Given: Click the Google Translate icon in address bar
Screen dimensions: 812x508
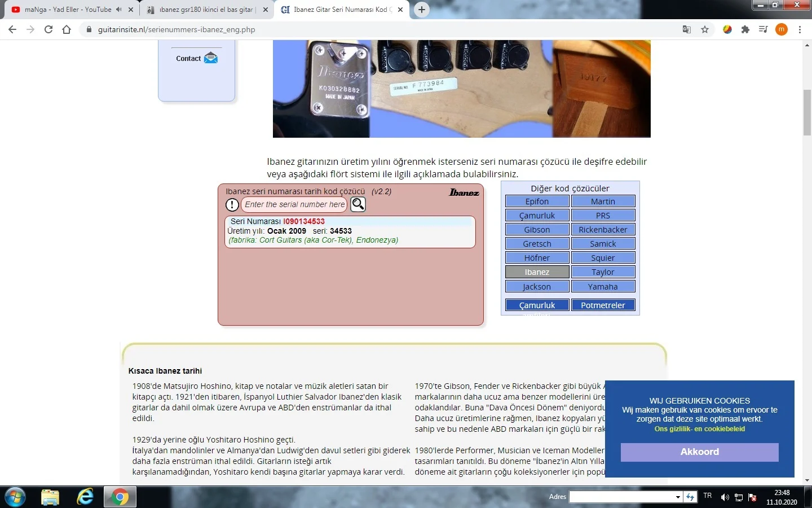Looking at the screenshot, I should click(x=687, y=29).
